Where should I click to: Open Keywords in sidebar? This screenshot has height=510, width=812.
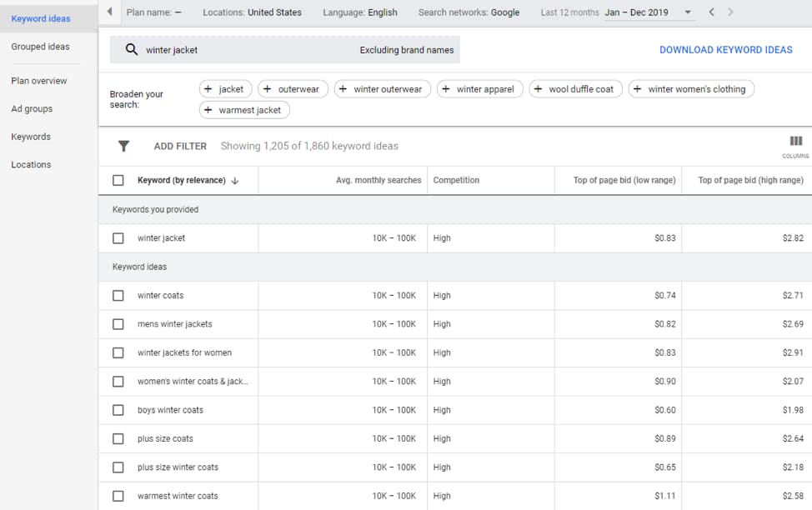(x=31, y=137)
